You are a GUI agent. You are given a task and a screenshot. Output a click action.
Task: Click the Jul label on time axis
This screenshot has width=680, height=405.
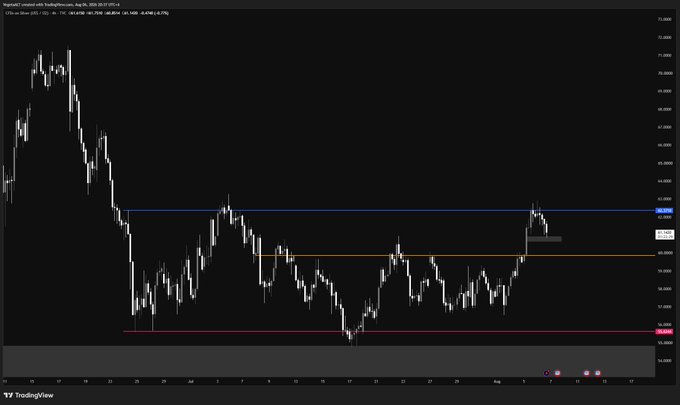pyautogui.click(x=191, y=382)
